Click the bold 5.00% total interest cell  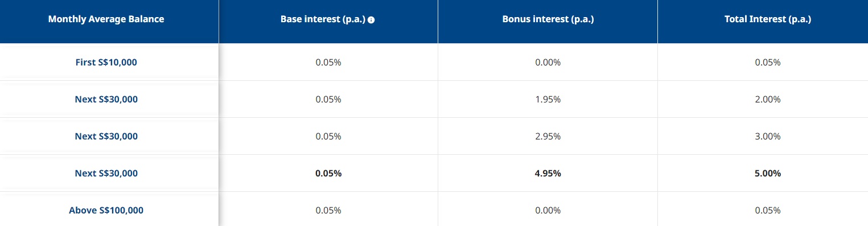coord(768,173)
